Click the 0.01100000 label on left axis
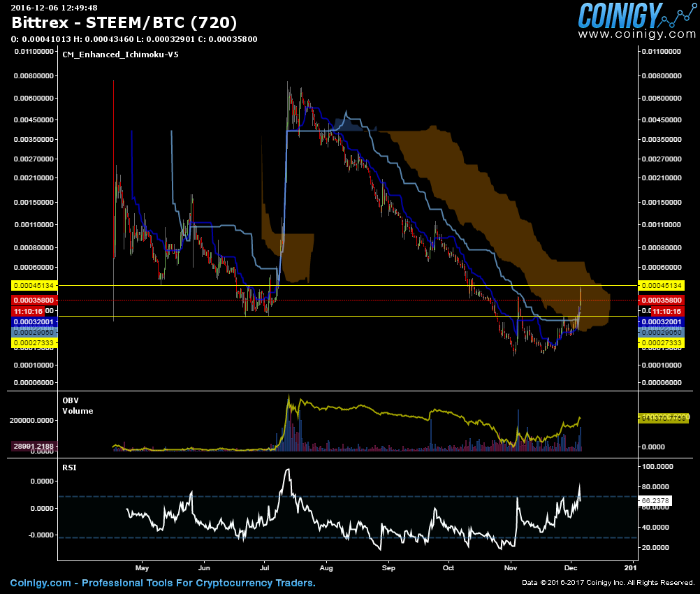 [x=34, y=51]
